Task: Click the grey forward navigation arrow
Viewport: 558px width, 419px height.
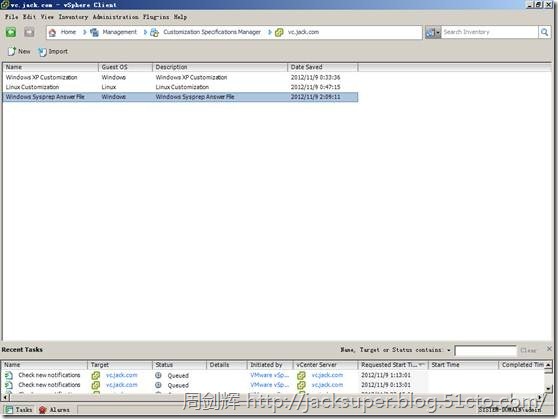Action: (x=29, y=32)
